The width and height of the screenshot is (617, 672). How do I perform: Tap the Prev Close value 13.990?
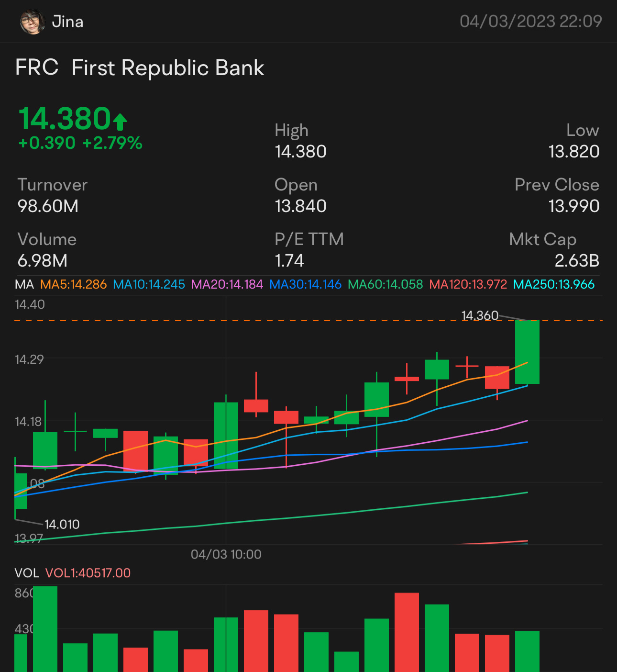[x=574, y=206]
